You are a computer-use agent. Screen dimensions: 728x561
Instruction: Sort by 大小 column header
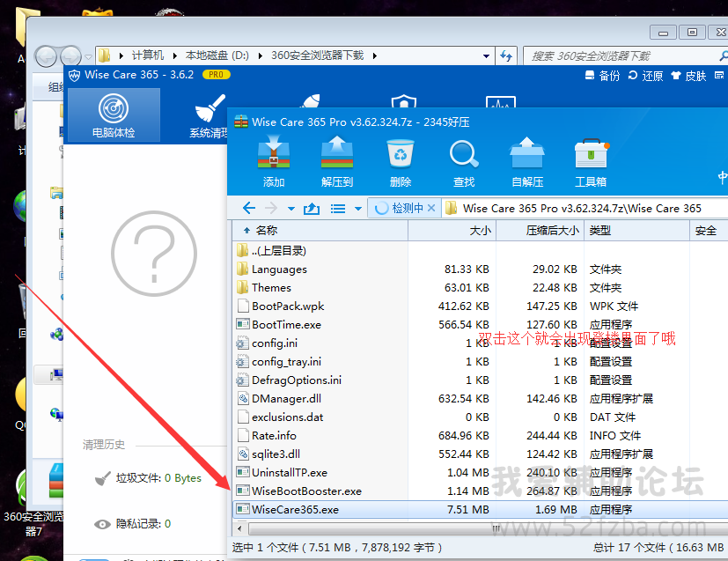point(452,231)
